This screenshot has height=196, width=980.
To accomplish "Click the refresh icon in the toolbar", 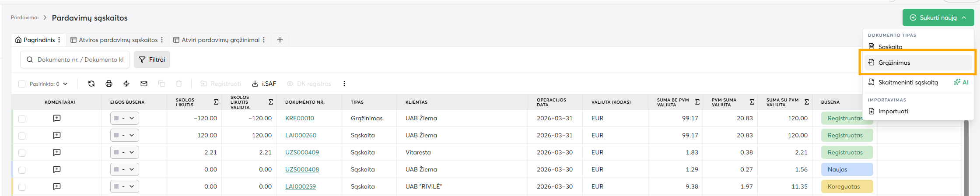I will pos(91,84).
